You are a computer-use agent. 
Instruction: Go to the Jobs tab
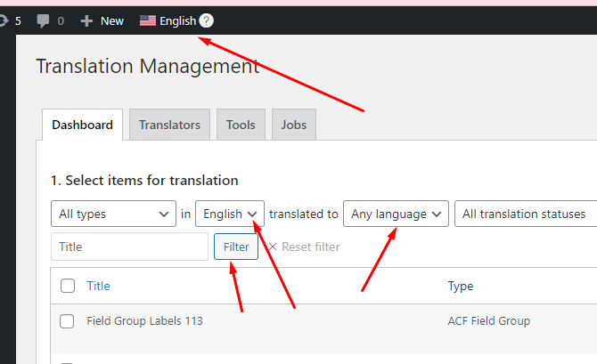pos(294,125)
